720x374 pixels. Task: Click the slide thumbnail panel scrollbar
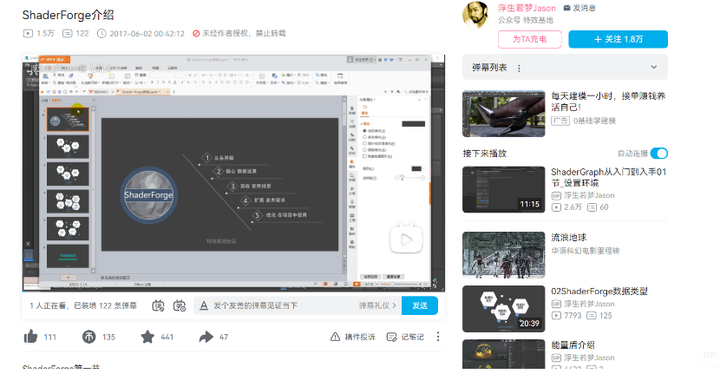(93, 190)
